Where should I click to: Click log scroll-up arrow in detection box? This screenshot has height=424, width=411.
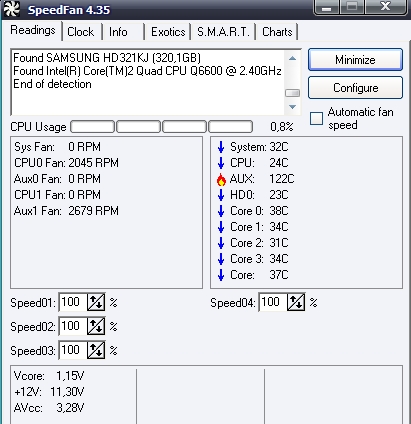(x=292, y=58)
